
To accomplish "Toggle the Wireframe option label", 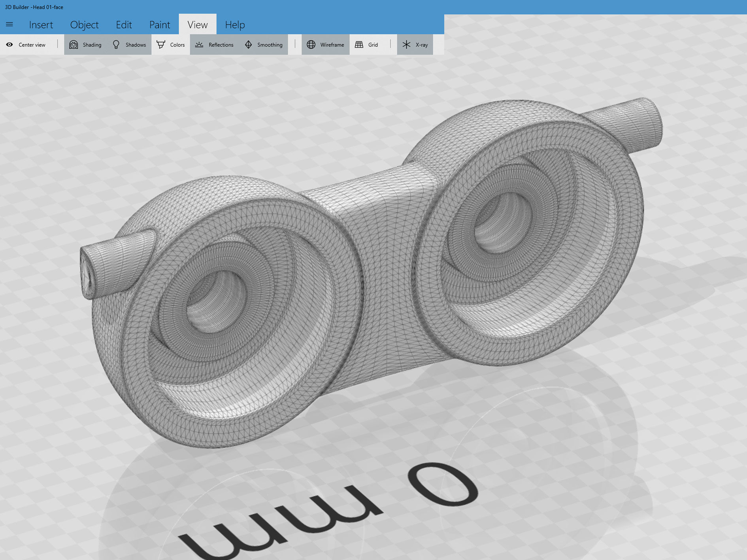I will (332, 45).
